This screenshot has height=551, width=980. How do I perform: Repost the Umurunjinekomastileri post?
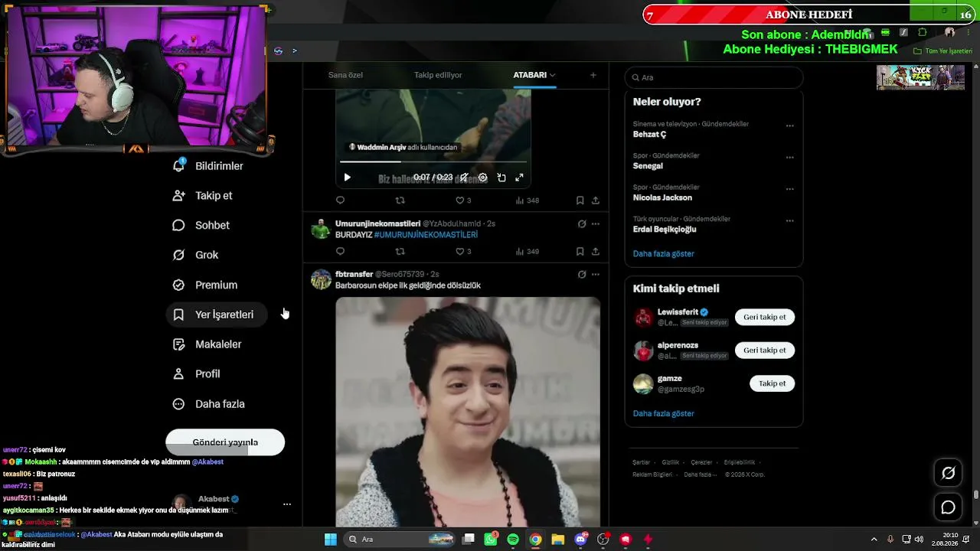click(x=400, y=251)
